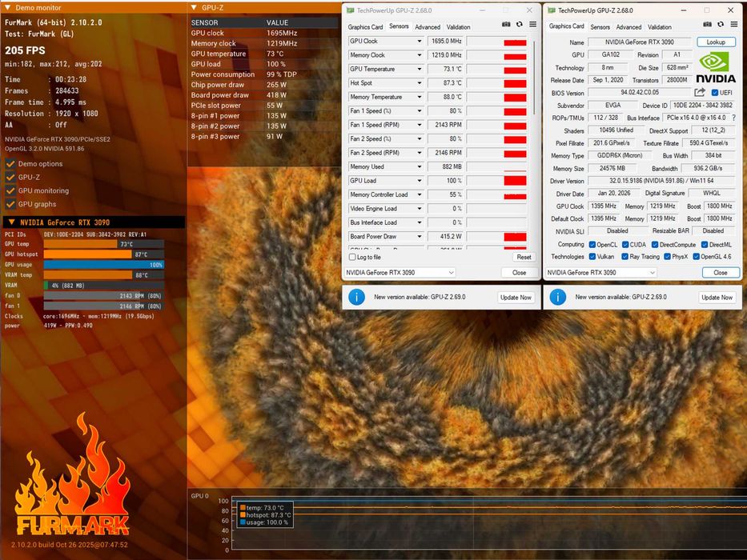Click the Lookup button

pos(716,42)
